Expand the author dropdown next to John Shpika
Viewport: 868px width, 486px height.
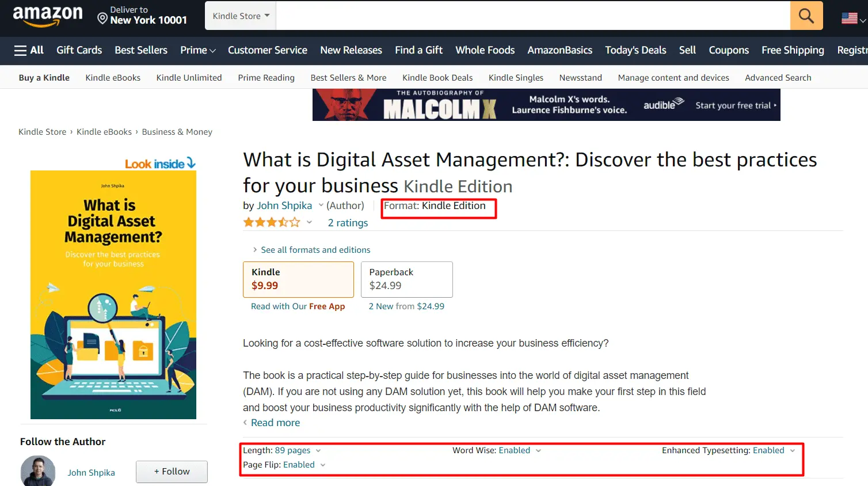pos(321,205)
